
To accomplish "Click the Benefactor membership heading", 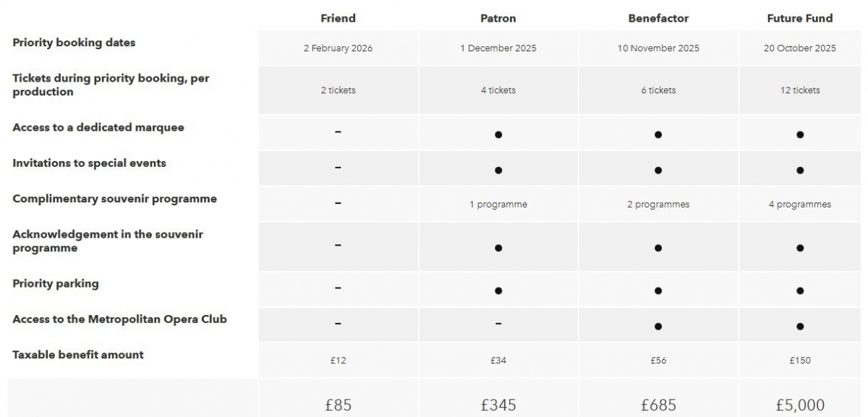I will [658, 18].
